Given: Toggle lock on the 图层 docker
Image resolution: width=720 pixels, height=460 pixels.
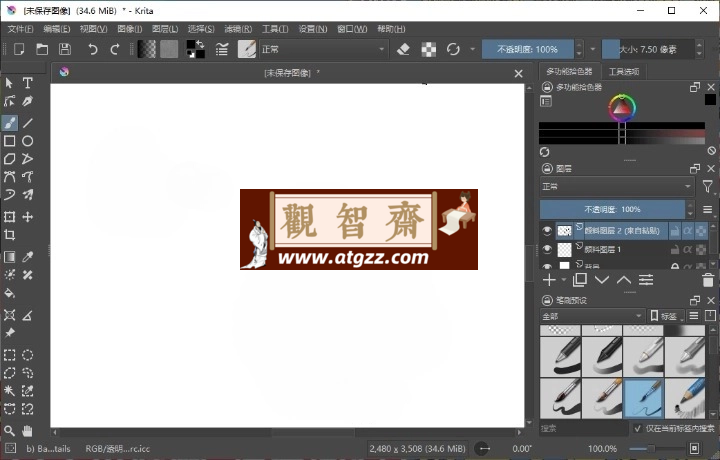Looking at the screenshot, I should click(547, 168).
